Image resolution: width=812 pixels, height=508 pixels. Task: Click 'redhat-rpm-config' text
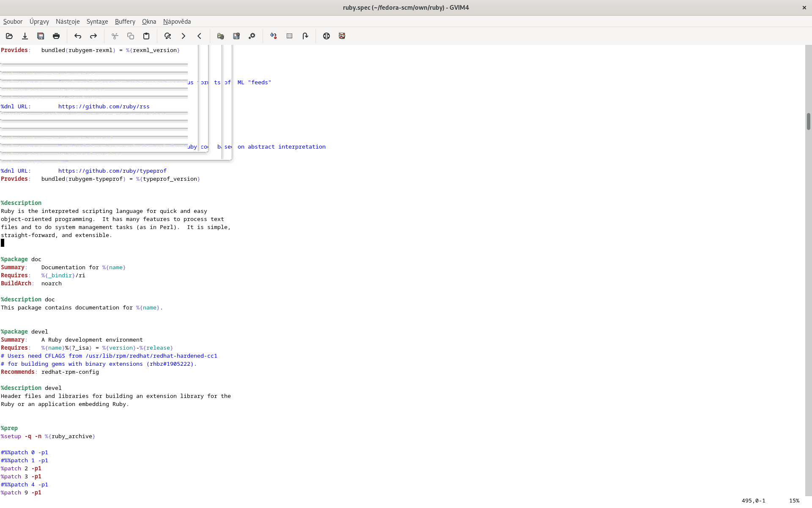(x=70, y=372)
